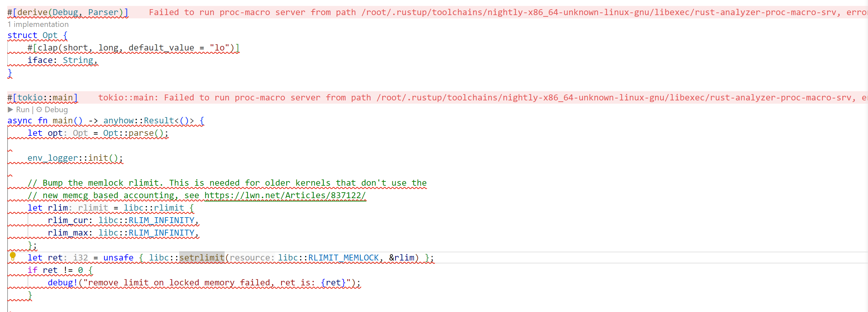
Task: Click the Run play triangle icon above main
Action: [x=11, y=109]
